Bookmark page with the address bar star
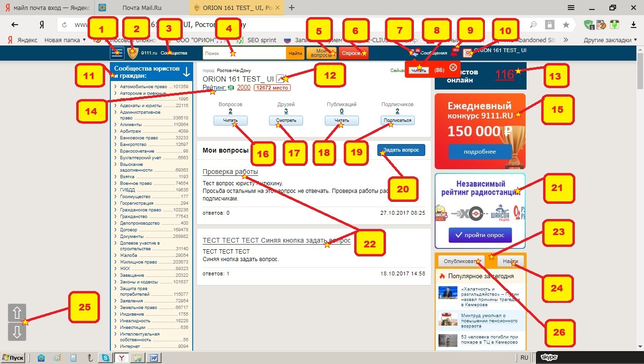 click(x=566, y=25)
